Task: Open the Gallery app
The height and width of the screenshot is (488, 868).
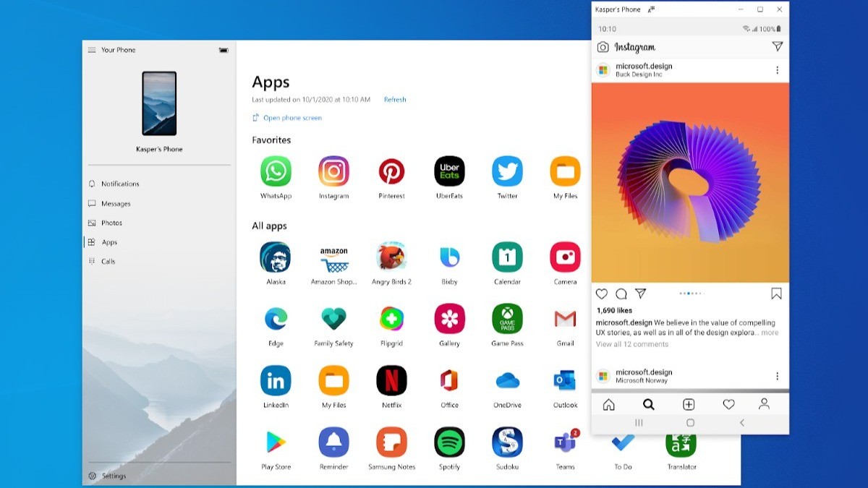Action: (x=449, y=319)
